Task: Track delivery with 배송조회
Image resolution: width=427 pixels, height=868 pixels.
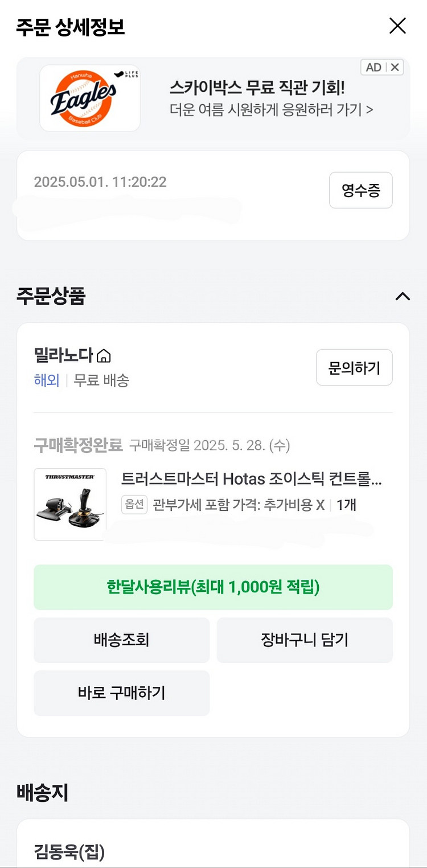Action: point(121,640)
